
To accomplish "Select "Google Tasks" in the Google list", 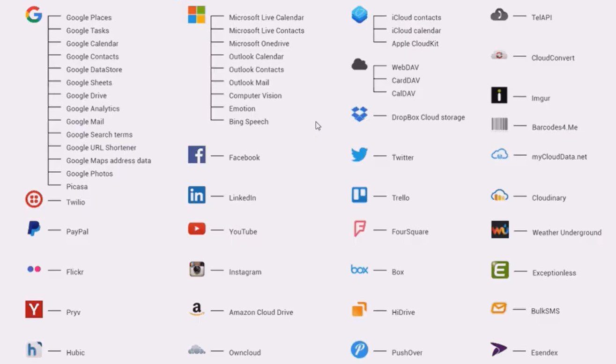I will pos(88,30).
